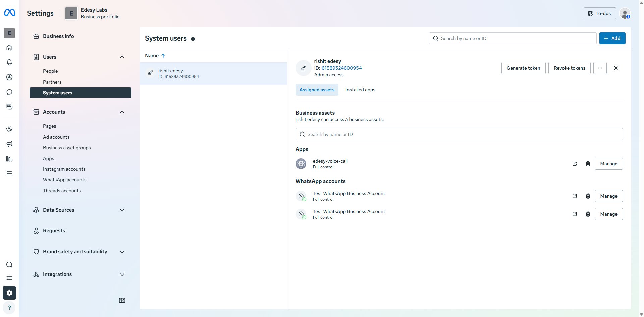This screenshot has height=317, width=644.
Task: Switch to the Installed apps tab
Action: (x=360, y=90)
